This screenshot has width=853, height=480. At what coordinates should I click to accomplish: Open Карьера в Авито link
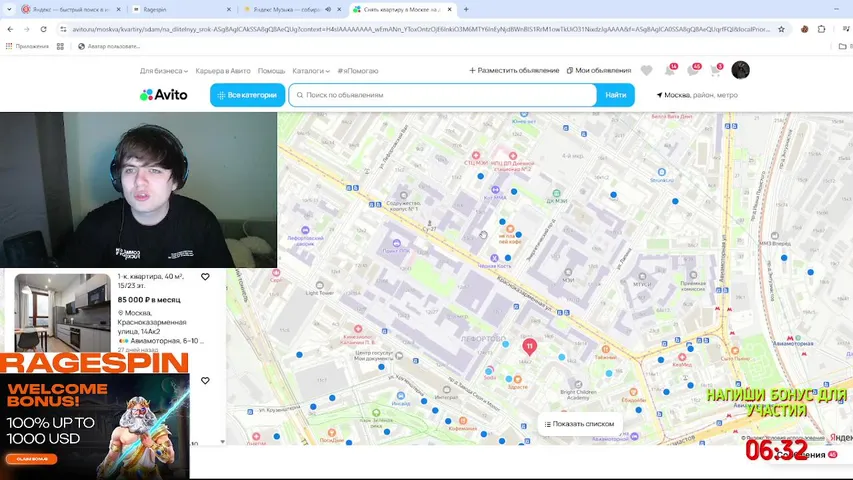point(223,71)
